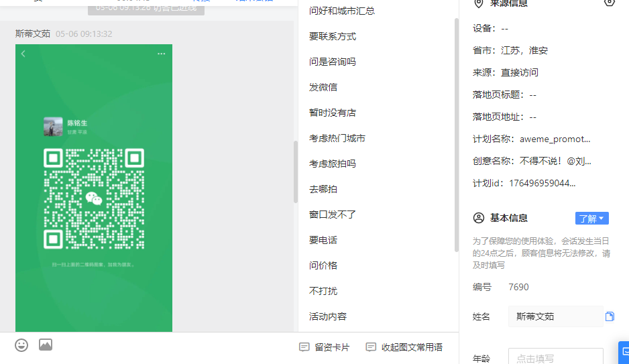
Task: Select quick phrase 问价格
Action: tap(323, 265)
